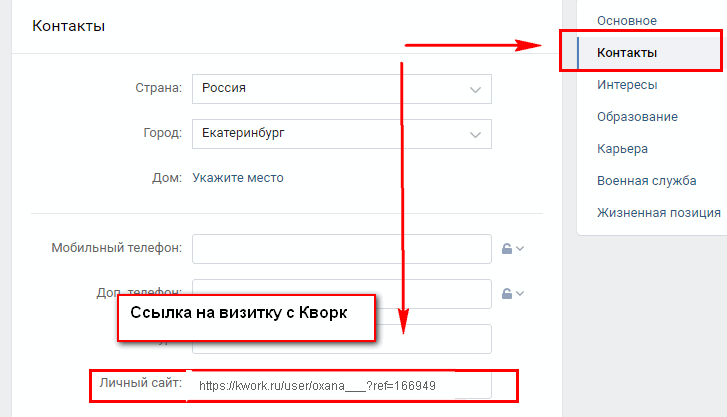Image resolution: width=727 pixels, height=417 pixels.
Task: Click the Город label
Action: [162, 133]
